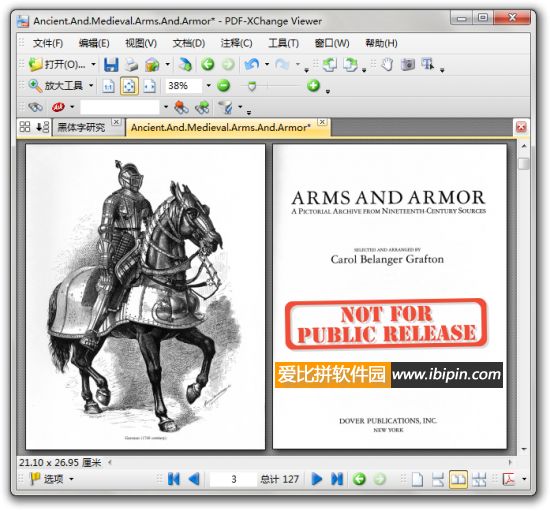Select the Snapshot camera tool
This screenshot has height=511, width=550.
pyautogui.click(x=408, y=65)
